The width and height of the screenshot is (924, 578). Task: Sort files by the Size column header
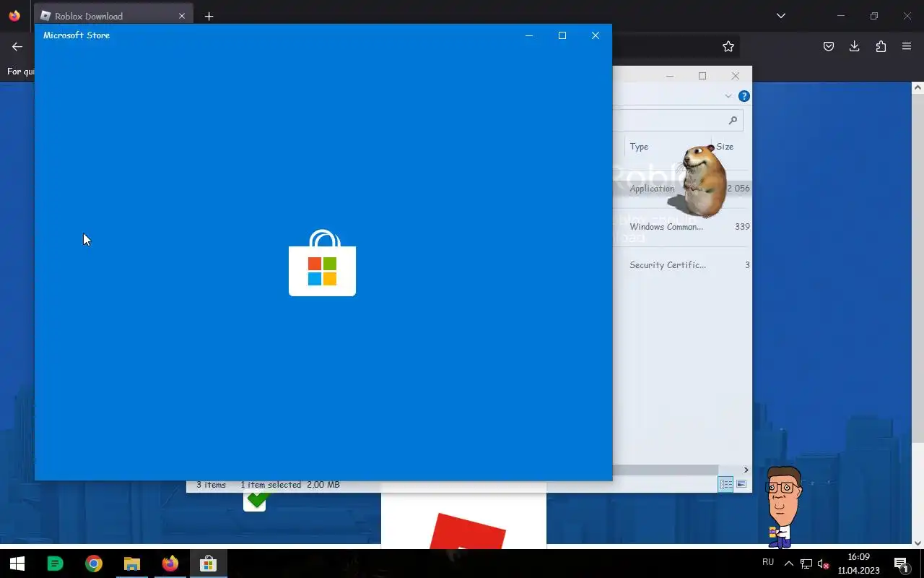coord(725,147)
